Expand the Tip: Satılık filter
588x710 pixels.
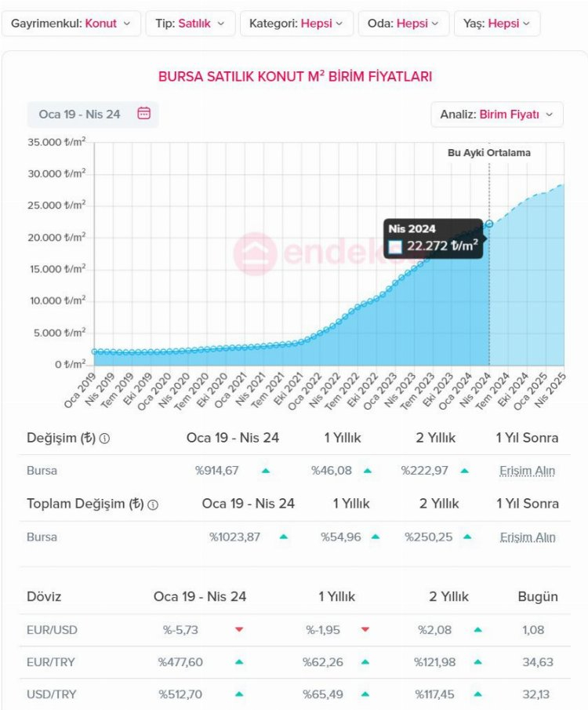[191, 24]
